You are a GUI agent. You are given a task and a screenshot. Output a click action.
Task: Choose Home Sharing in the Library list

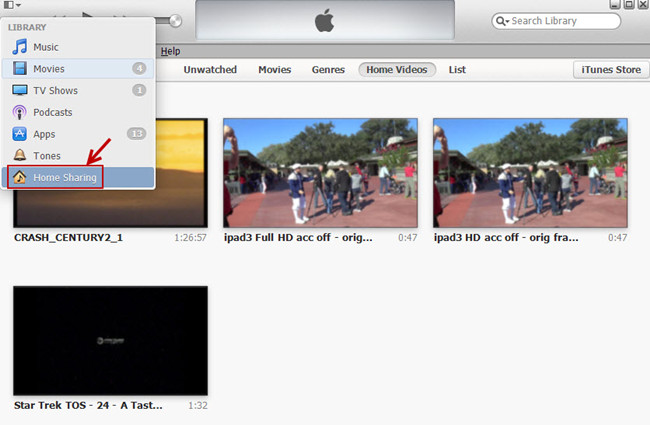coord(78,177)
